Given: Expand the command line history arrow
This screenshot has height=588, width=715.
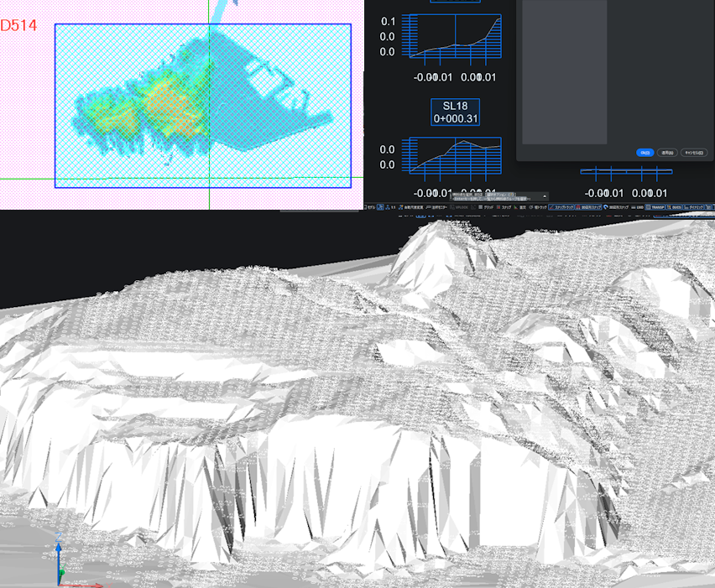Looking at the screenshot, I should point(545,196).
